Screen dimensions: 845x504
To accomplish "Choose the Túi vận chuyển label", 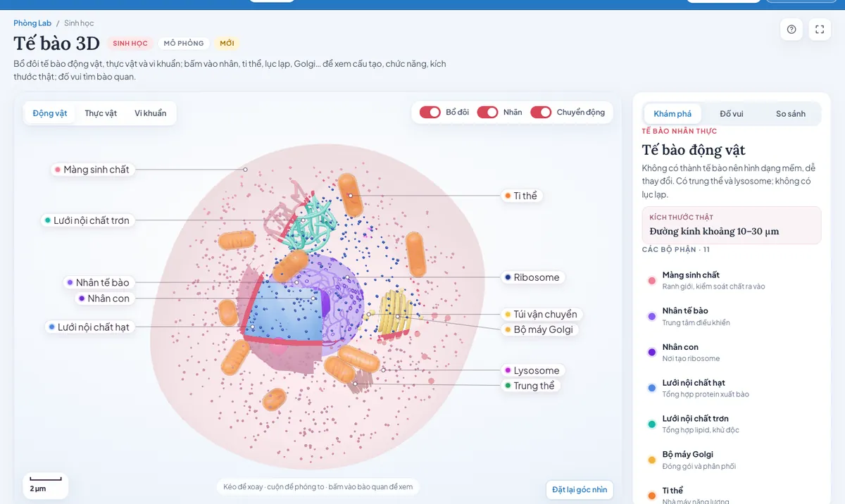I will (541, 314).
